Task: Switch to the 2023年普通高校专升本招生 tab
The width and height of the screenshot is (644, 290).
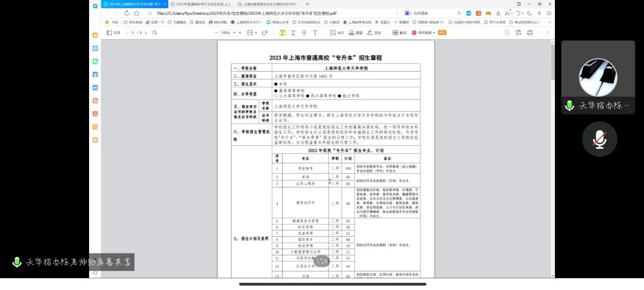Action: click(200, 4)
